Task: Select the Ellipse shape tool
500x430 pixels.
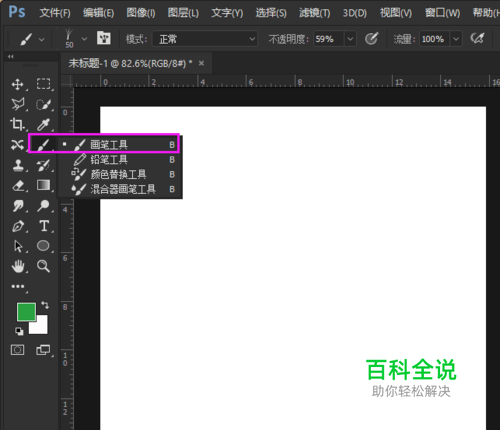Action: [x=43, y=246]
